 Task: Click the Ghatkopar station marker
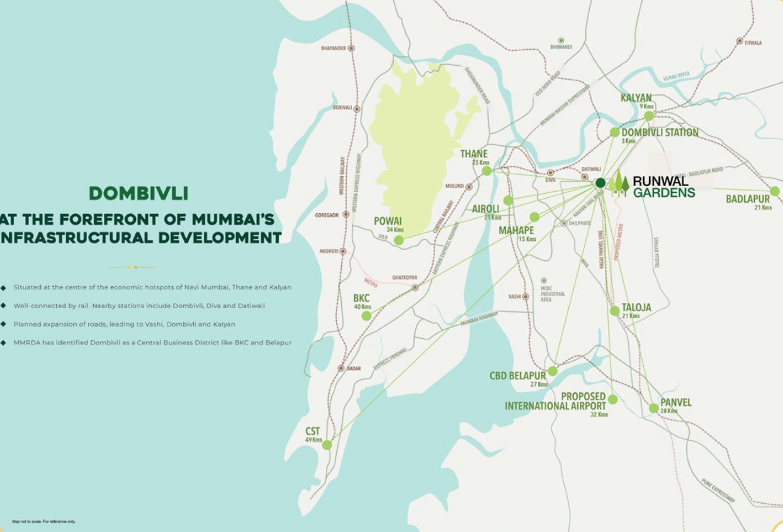pyautogui.click(x=415, y=287)
